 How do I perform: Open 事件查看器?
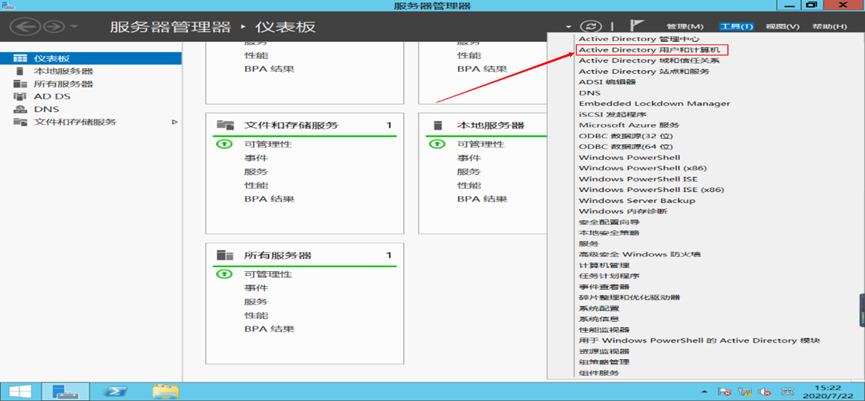604,287
